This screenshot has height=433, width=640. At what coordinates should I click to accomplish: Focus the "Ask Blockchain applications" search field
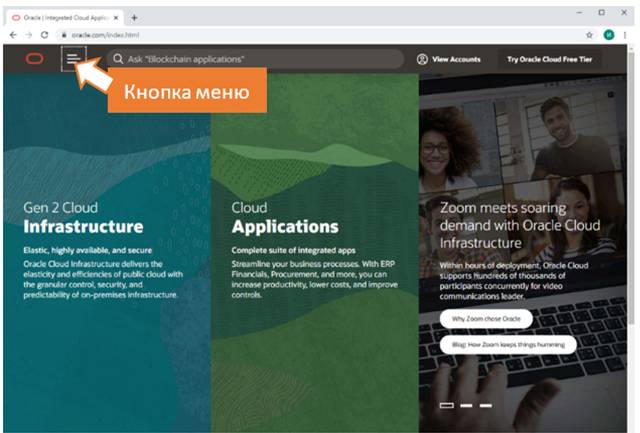(x=260, y=59)
